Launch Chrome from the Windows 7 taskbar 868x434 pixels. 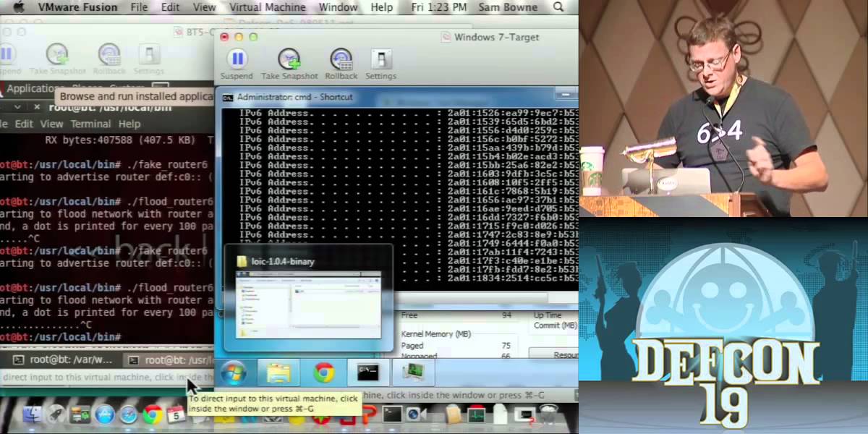[323, 373]
